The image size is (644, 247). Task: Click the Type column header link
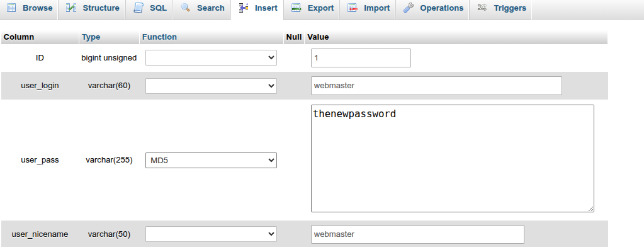tap(91, 37)
